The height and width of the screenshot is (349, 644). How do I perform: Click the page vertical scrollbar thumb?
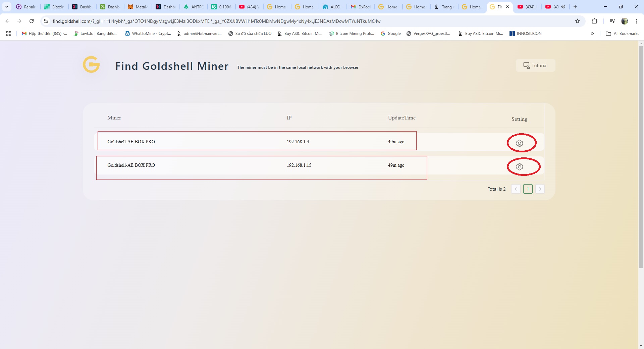pos(641,157)
